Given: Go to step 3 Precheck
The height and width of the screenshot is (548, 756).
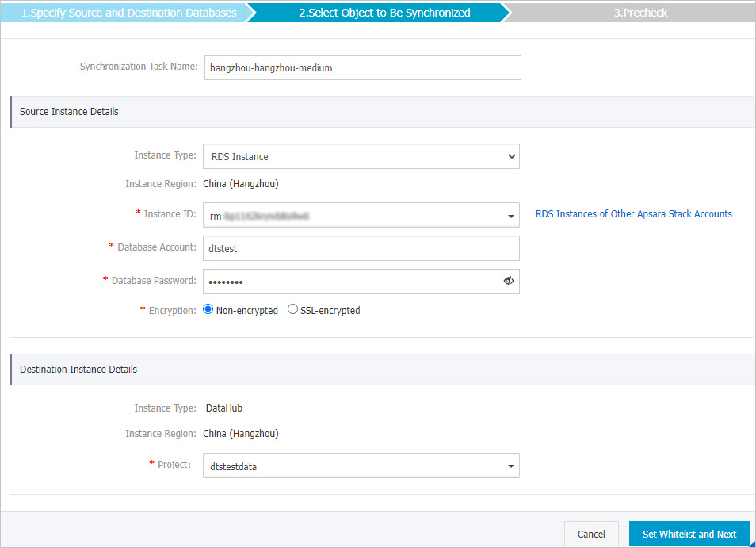Looking at the screenshot, I should pyautogui.click(x=640, y=13).
